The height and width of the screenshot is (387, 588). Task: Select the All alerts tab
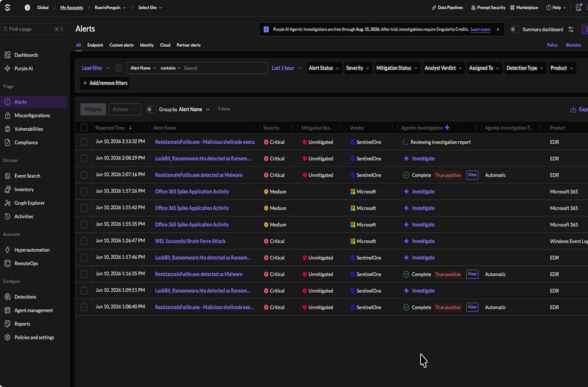78,45
